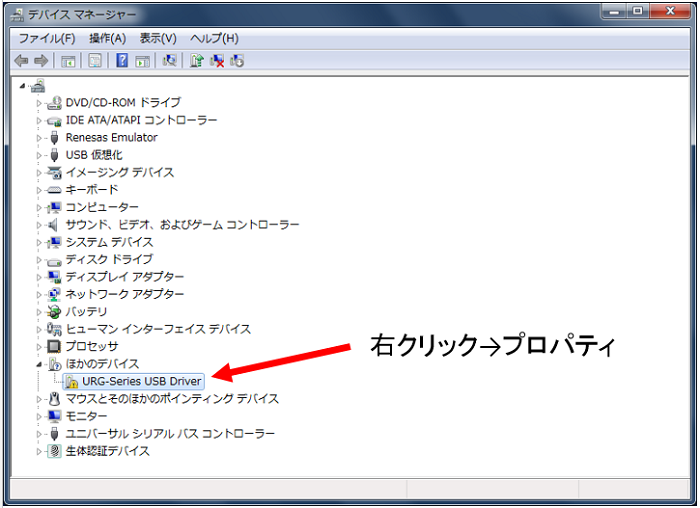This screenshot has width=700, height=508.
Task: Expand the ユニバーサル シリアル バス コントローラー node
Action: pos(39,434)
